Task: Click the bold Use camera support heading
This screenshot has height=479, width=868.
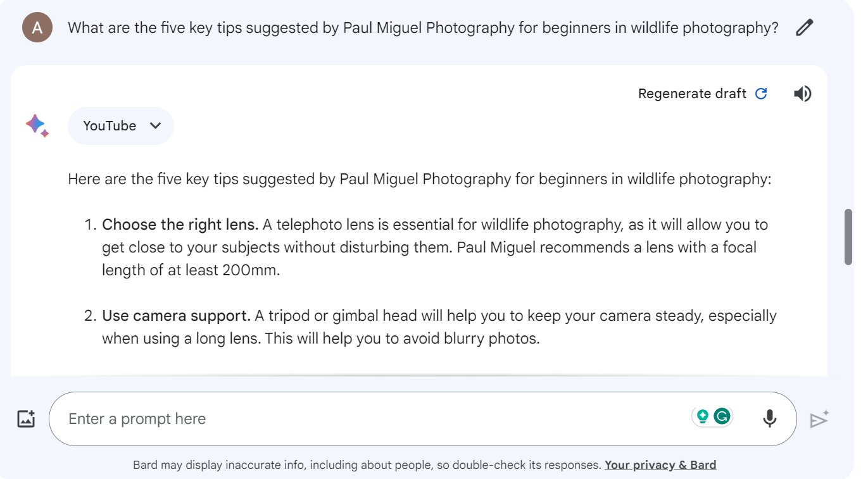Action: 177,316
